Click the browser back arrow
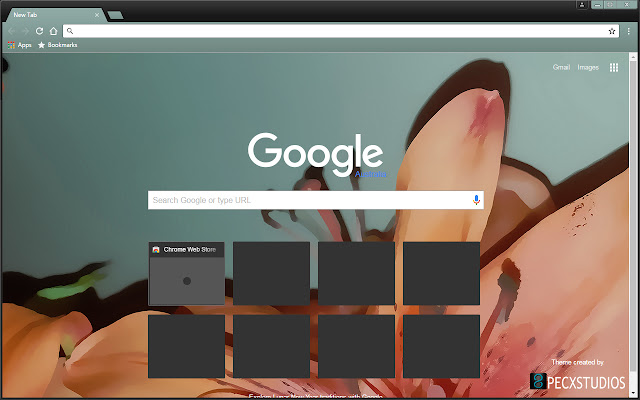The height and width of the screenshot is (400, 640). 11,31
